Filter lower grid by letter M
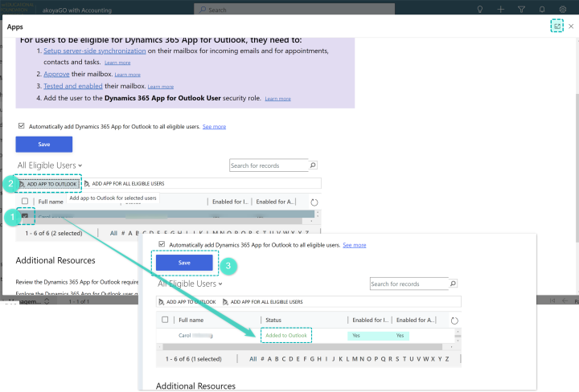The height and width of the screenshot is (392, 579). [x=355, y=359]
